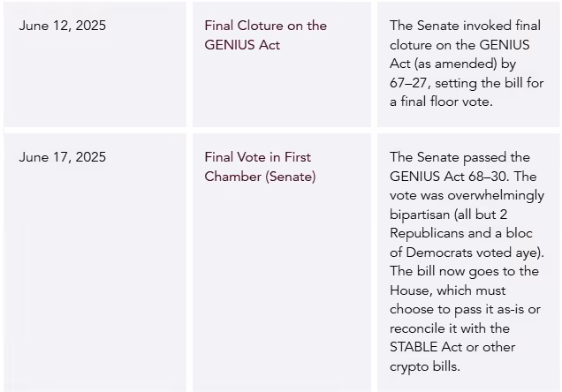562x392 pixels.
Task: Open the Final Vote in First Chamber (Senate) link
Action: click(260, 167)
